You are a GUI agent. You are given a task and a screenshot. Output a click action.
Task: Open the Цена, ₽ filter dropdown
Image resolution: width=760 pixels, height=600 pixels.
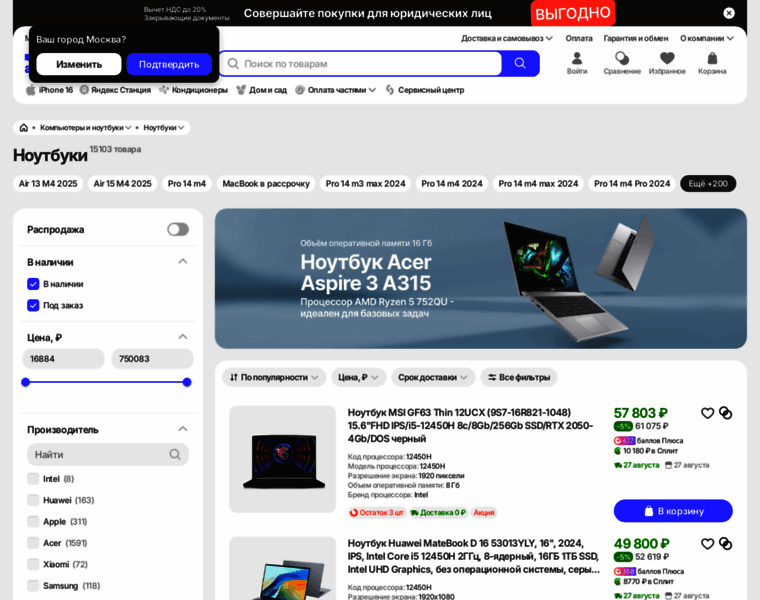[358, 377]
